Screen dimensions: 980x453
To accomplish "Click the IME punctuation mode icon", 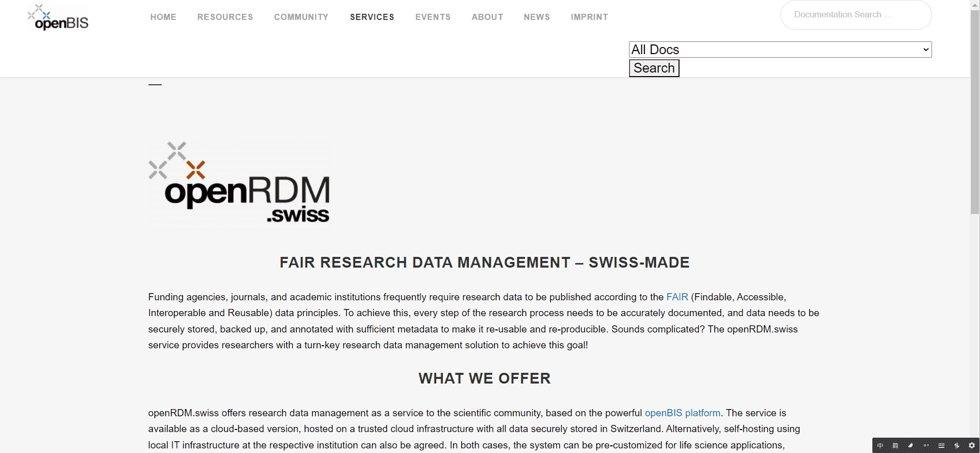I will pos(926,445).
